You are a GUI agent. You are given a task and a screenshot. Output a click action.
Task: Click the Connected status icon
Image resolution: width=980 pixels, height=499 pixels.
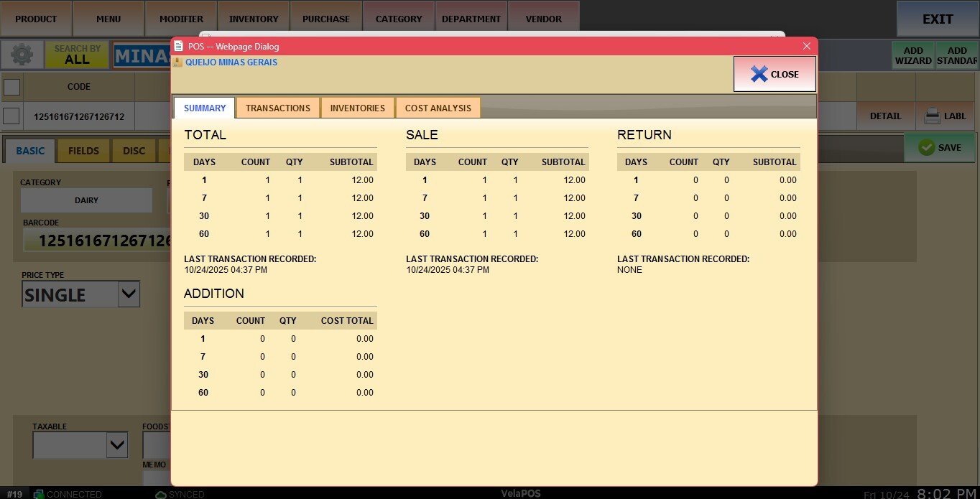pos(39,494)
